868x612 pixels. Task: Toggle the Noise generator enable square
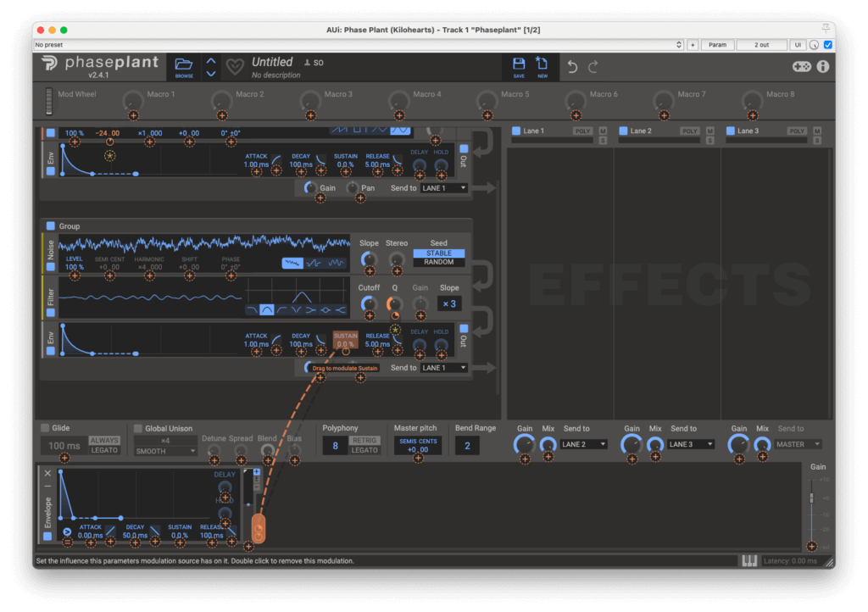click(50, 266)
